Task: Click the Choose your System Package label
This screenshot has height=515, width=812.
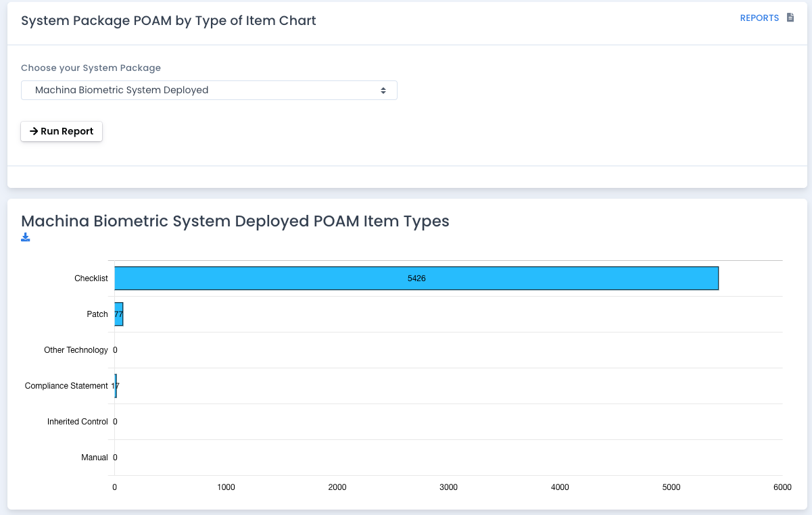Action: (91, 68)
